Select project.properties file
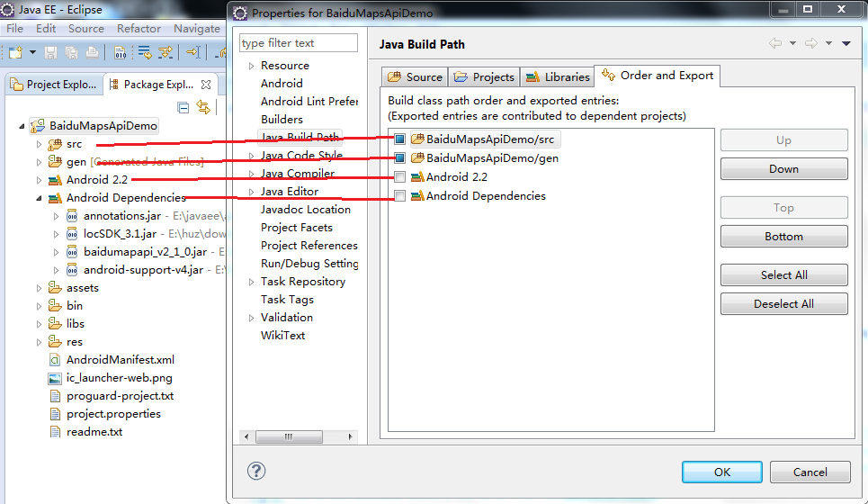This screenshot has height=504, width=868. (113, 414)
